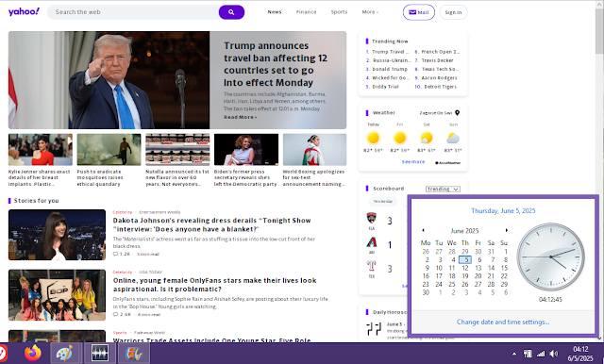Image resolution: width=604 pixels, height=364 pixels.
Task: Open Biden's former press secretary thumbnail
Action: [246, 150]
